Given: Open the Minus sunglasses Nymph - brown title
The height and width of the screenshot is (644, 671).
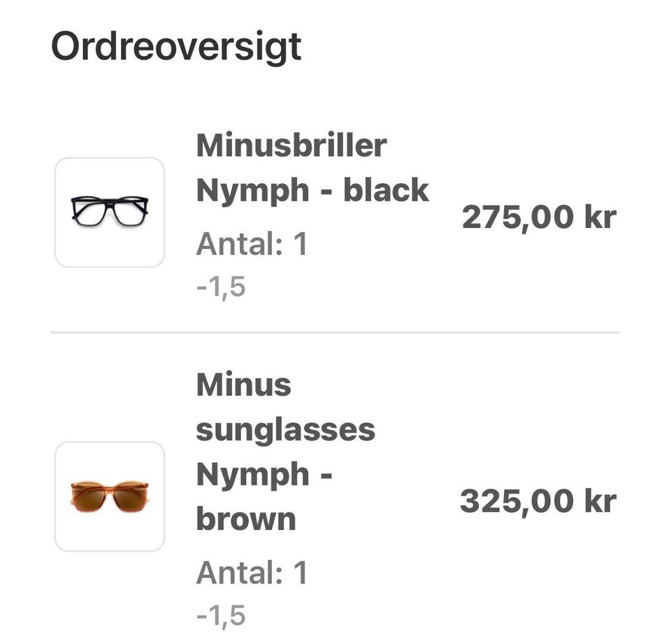Looking at the screenshot, I should (285, 452).
